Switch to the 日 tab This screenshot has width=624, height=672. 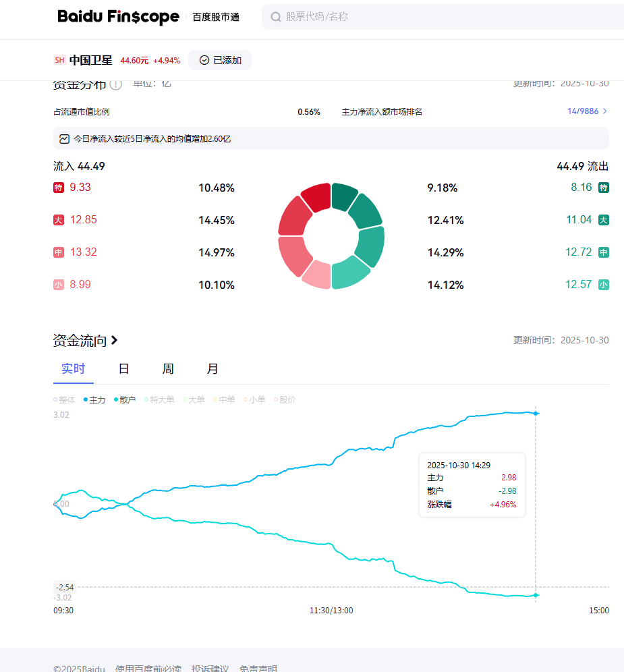[123, 369]
